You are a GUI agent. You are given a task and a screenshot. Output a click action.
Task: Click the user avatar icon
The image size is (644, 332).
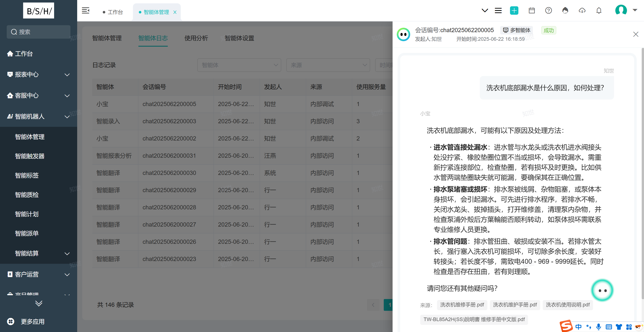click(621, 10)
